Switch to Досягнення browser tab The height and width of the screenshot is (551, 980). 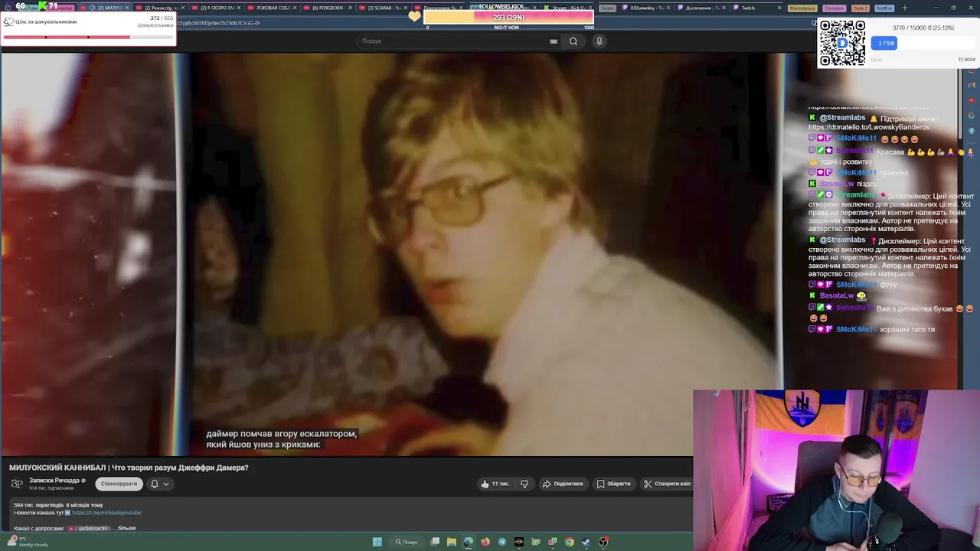[702, 8]
